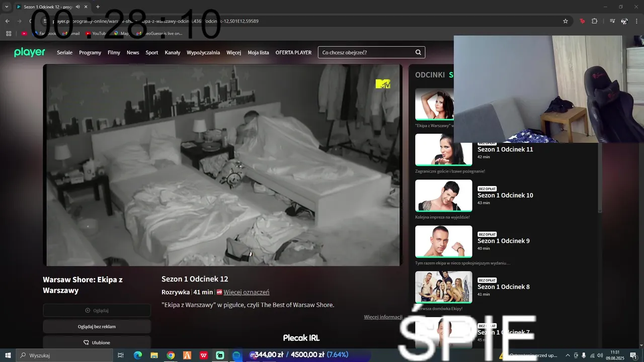Go back with the browser back arrow
Viewport: 644px width, 362px height.
[x=7, y=21]
